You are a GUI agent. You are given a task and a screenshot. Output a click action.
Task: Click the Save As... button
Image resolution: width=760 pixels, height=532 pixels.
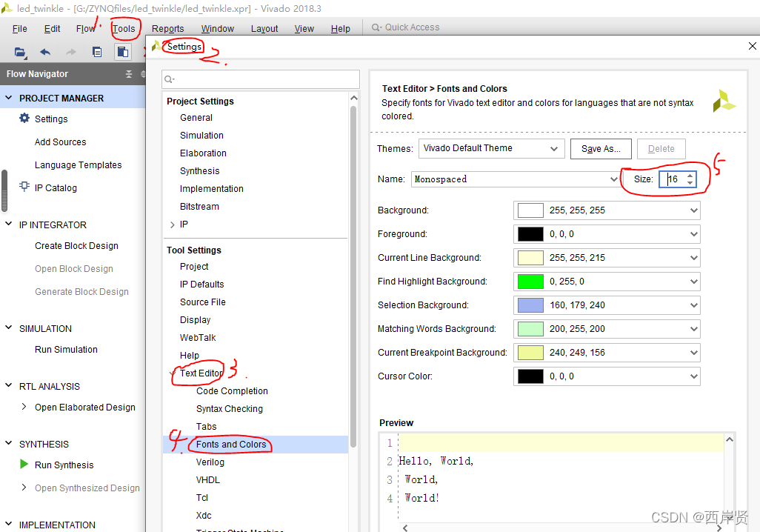601,149
